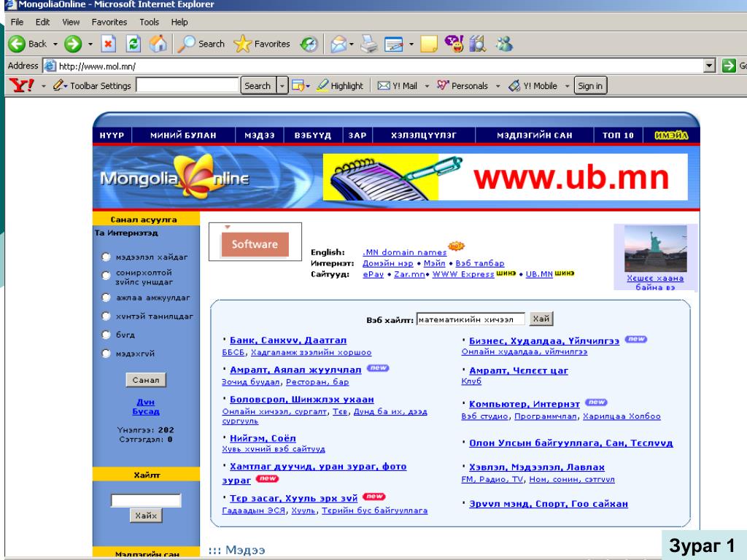Click the Yahoo toolbar pop-up blocker icon
The height and width of the screenshot is (560, 747).
point(298,86)
